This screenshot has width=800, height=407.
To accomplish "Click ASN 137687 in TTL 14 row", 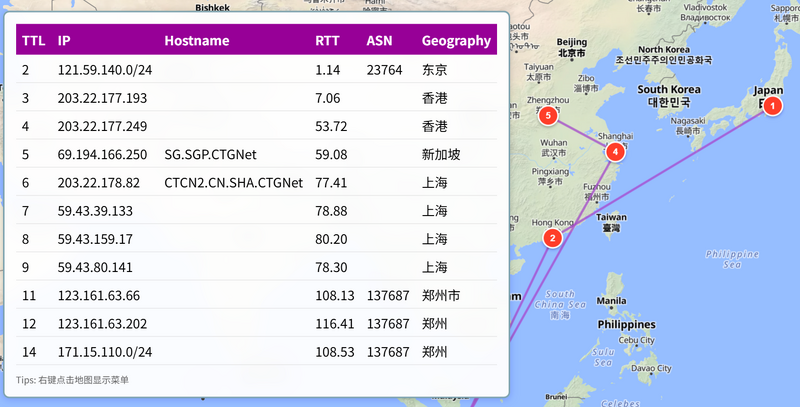I will (x=388, y=351).
